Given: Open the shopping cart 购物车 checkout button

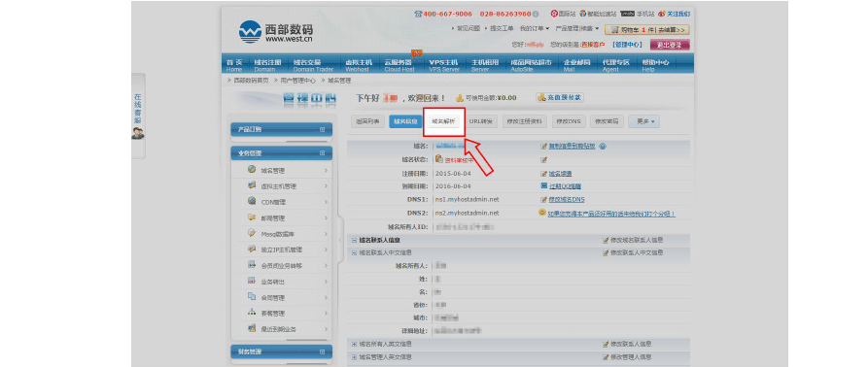Looking at the screenshot, I should click(647, 29).
